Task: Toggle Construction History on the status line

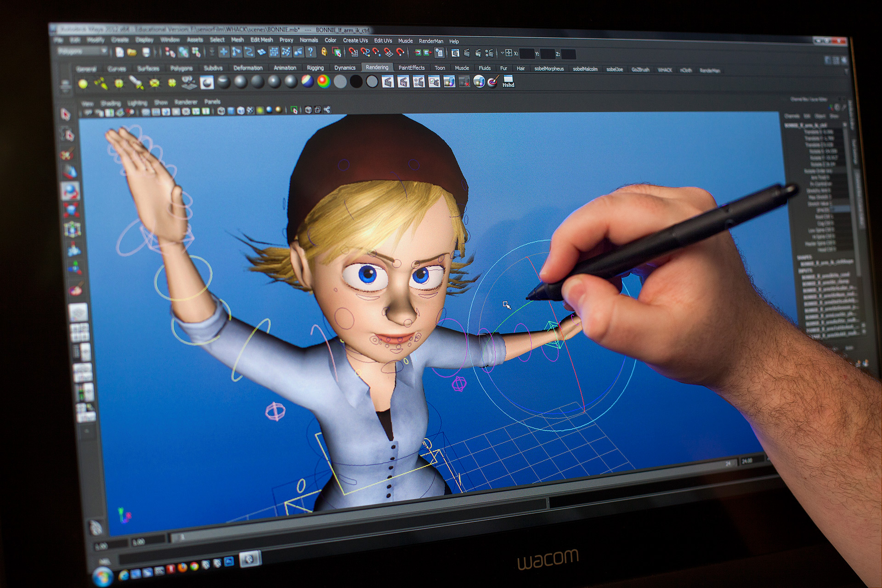Action: [440, 53]
